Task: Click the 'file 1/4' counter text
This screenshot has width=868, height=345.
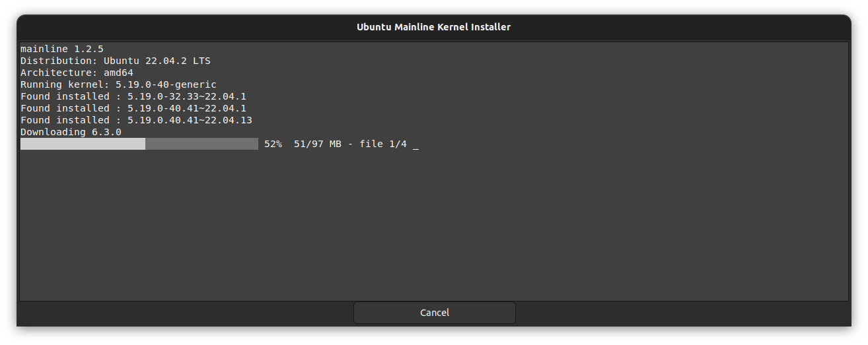Action: 383,144
